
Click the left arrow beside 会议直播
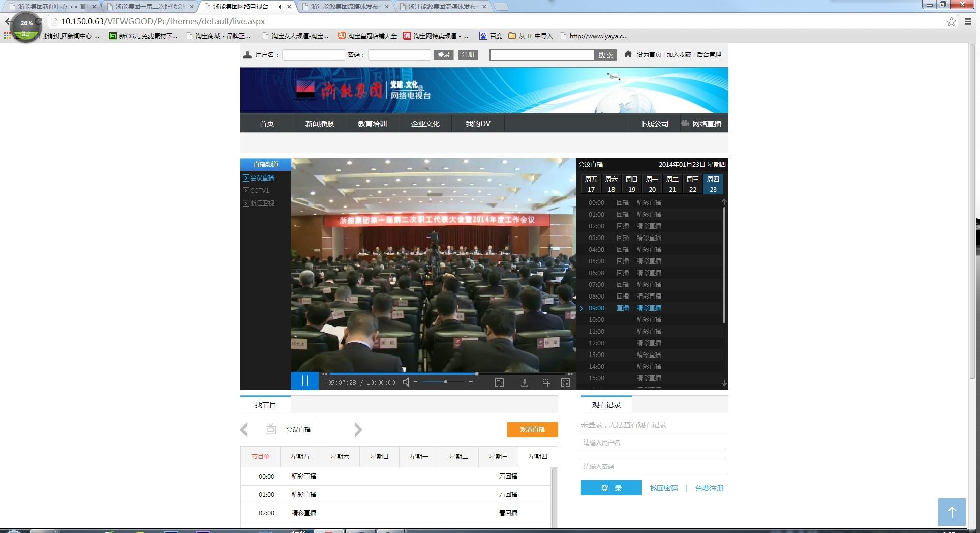pos(244,430)
